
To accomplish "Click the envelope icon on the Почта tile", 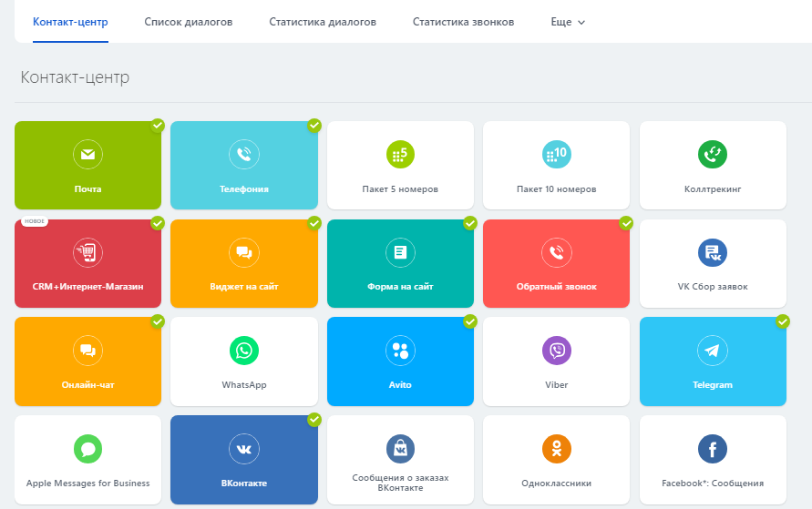I will [x=87, y=154].
